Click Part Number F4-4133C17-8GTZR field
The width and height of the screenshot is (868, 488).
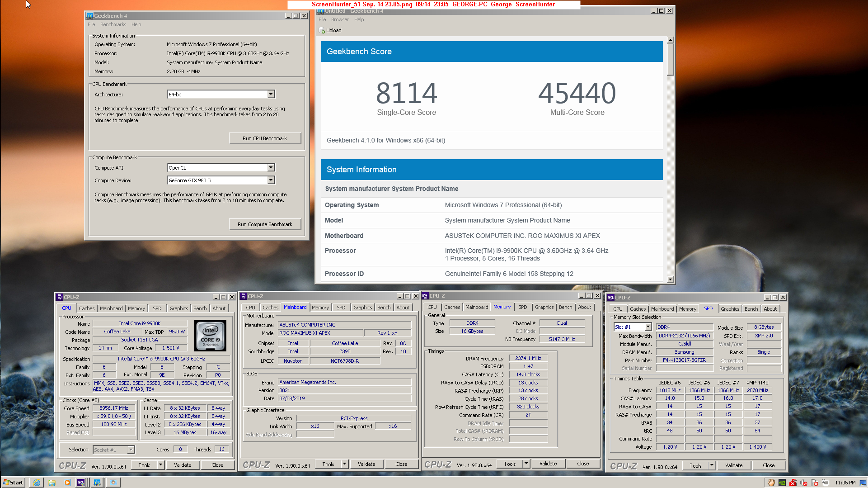(x=684, y=360)
